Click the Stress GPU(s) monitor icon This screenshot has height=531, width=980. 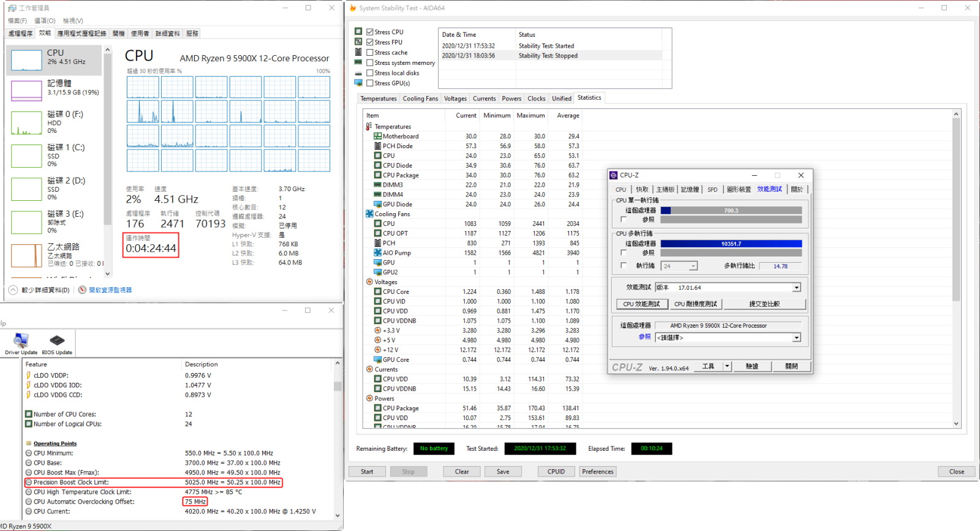click(358, 83)
